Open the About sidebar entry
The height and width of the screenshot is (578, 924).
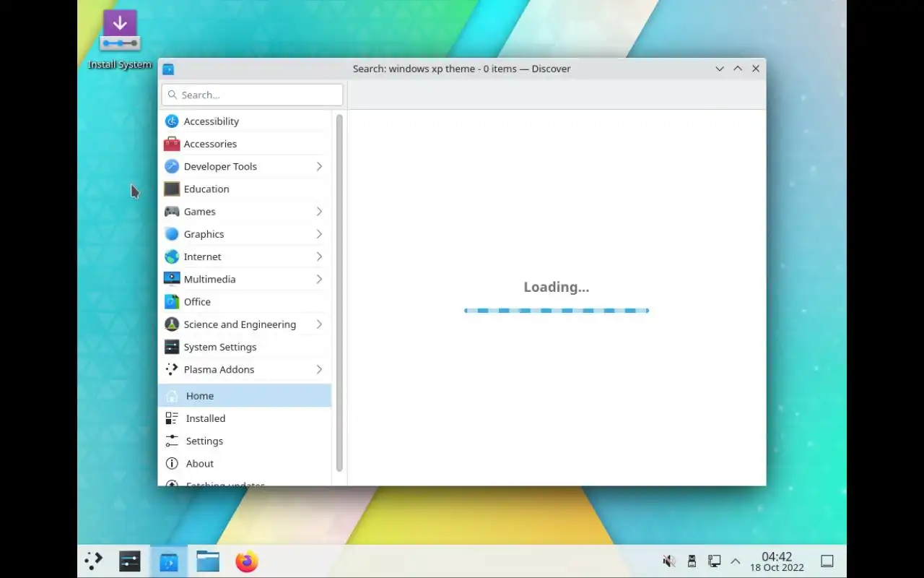245,464
